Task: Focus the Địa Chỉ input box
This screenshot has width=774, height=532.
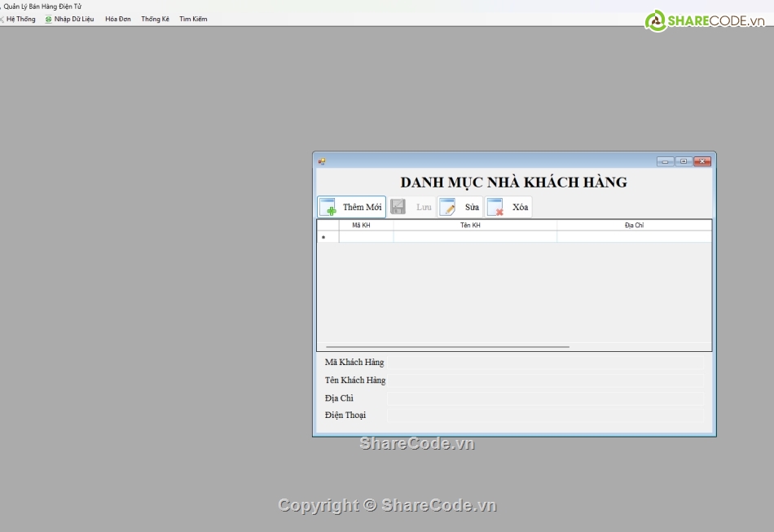Action: point(545,398)
